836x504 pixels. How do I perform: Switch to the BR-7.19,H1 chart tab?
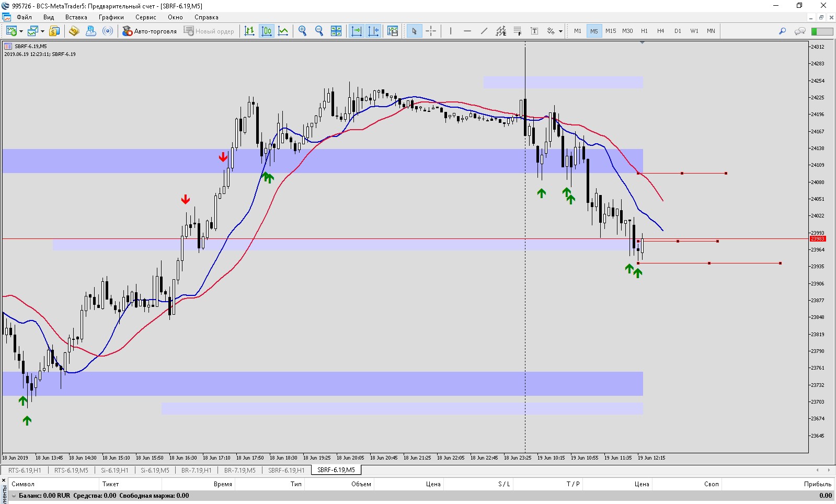point(197,470)
